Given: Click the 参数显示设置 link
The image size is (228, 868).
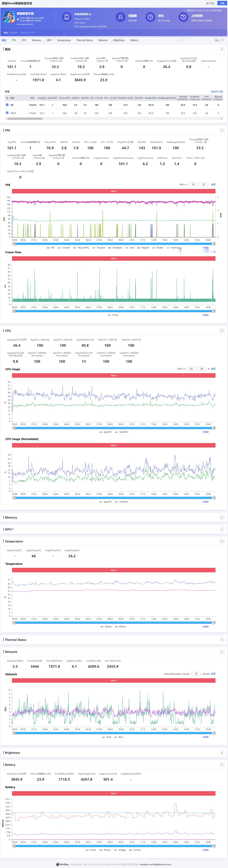Looking at the screenshot, I should (x=217, y=92).
